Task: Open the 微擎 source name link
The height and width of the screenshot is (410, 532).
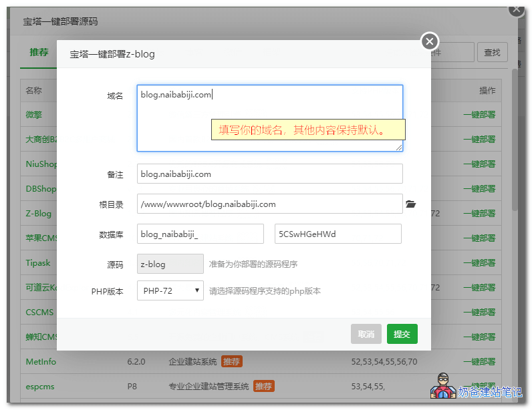Action: pyautogui.click(x=34, y=115)
